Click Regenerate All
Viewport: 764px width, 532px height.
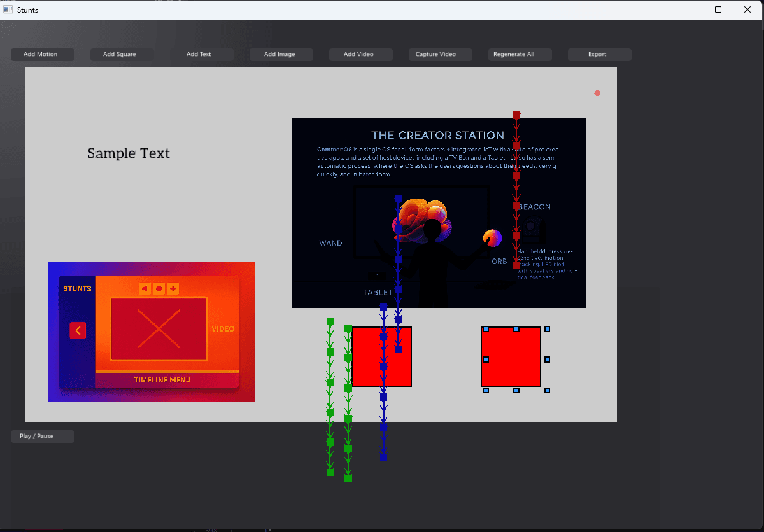520,55
